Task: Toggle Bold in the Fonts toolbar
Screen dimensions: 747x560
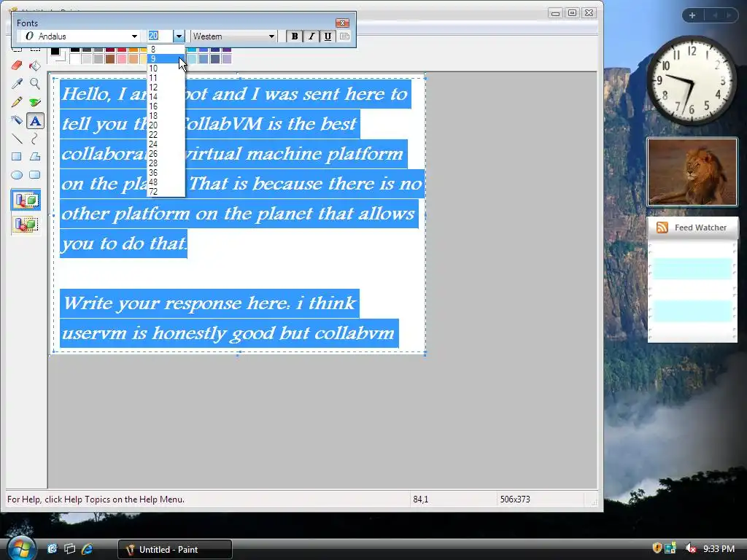Action: 295,36
